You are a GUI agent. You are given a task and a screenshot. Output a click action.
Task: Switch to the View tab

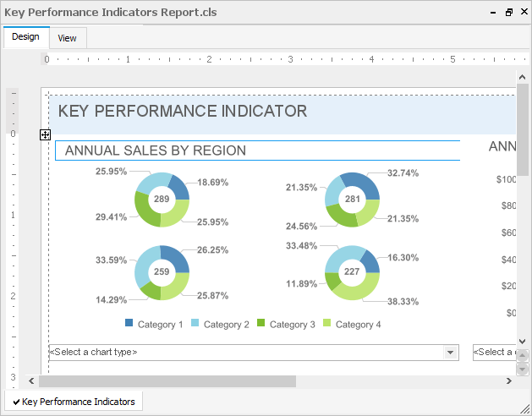pyautogui.click(x=67, y=38)
